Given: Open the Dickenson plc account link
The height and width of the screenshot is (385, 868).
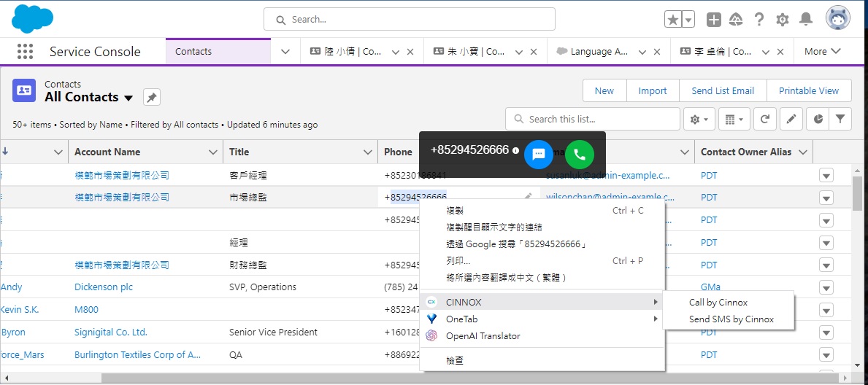Looking at the screenshot, I should tap(104, 287).
